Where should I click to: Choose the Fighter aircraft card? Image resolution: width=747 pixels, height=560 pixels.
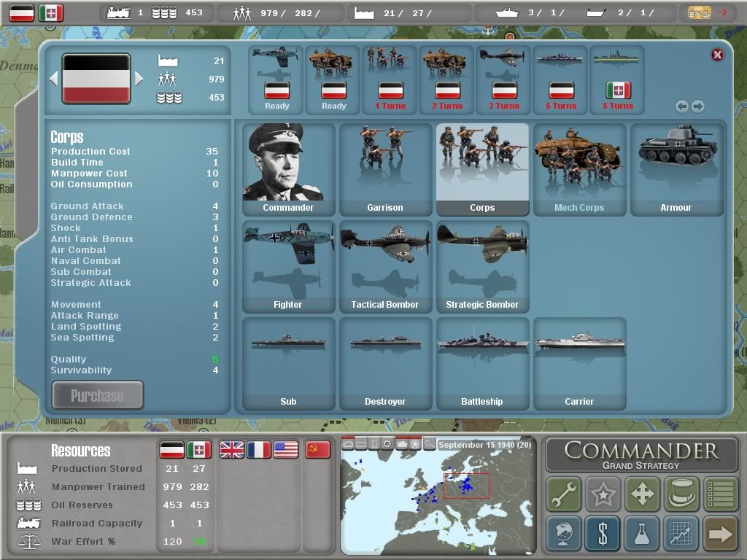click(288, 266)
